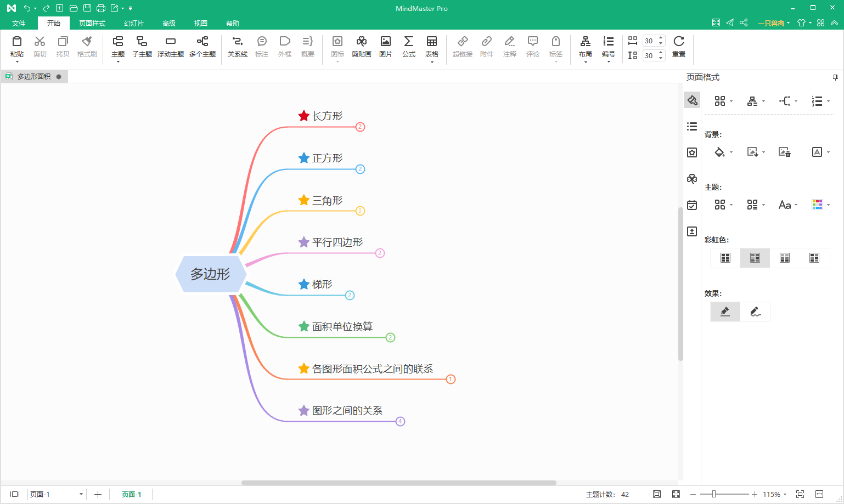Switch to the View (视图) tab
Viewport: 844px width, 504px height.
[x=201, y=23]
